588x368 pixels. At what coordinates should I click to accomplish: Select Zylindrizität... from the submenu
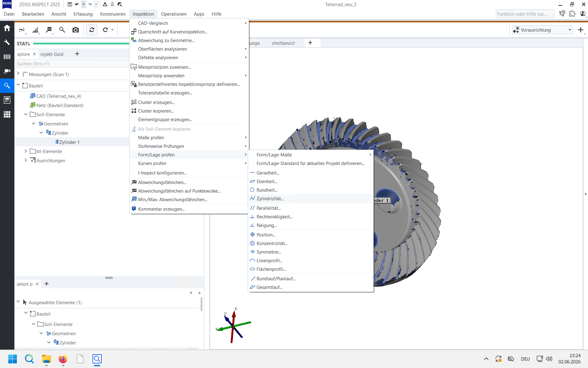(x=311, y=199)
